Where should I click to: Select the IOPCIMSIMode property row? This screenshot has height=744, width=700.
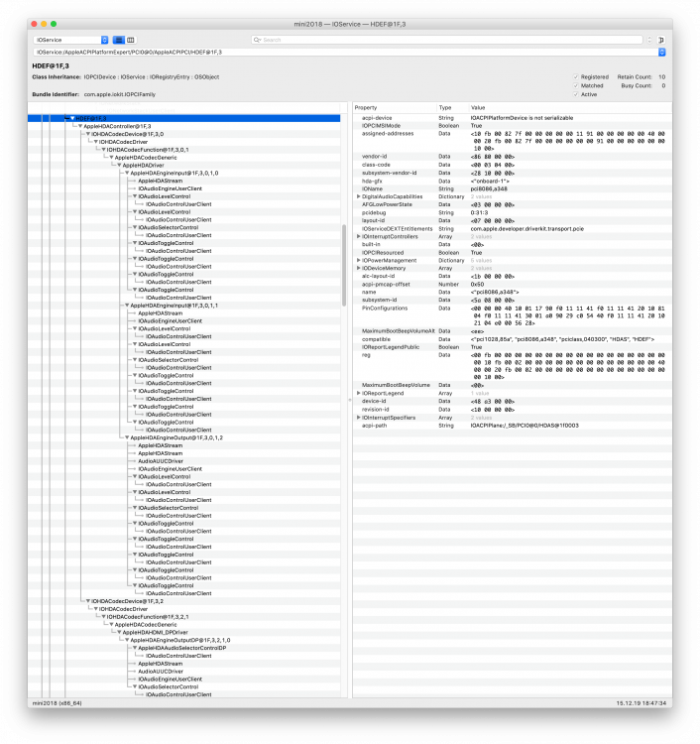tap(513, 126)
